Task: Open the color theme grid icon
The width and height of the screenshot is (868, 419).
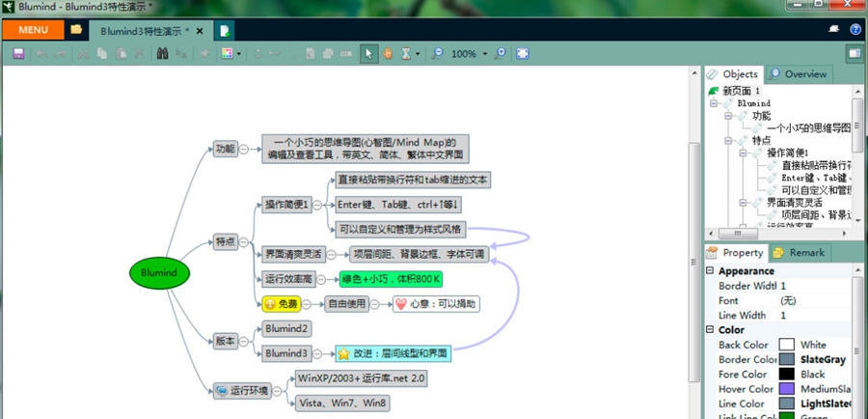Action: pos(227,54)
